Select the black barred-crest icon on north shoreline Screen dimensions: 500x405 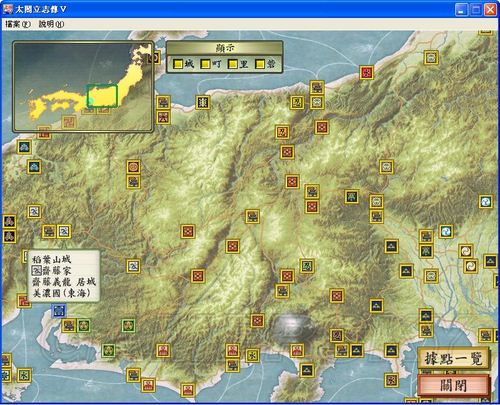202,102
